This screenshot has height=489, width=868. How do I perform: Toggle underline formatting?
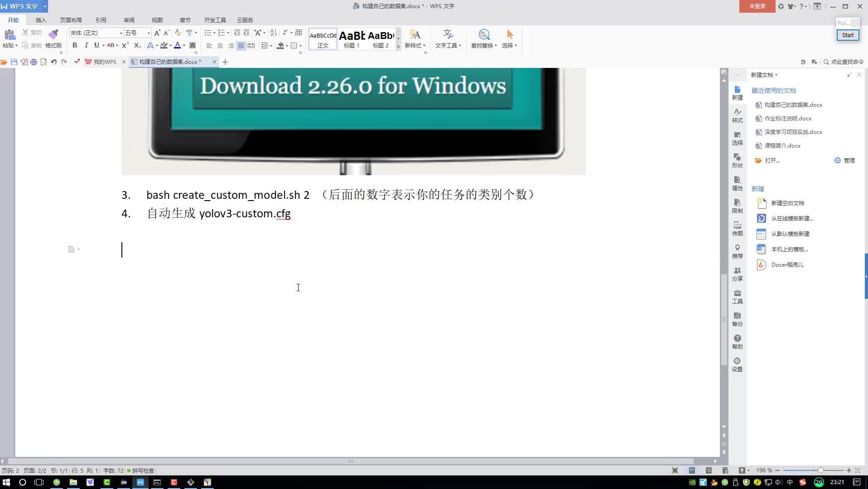point(96,45)
